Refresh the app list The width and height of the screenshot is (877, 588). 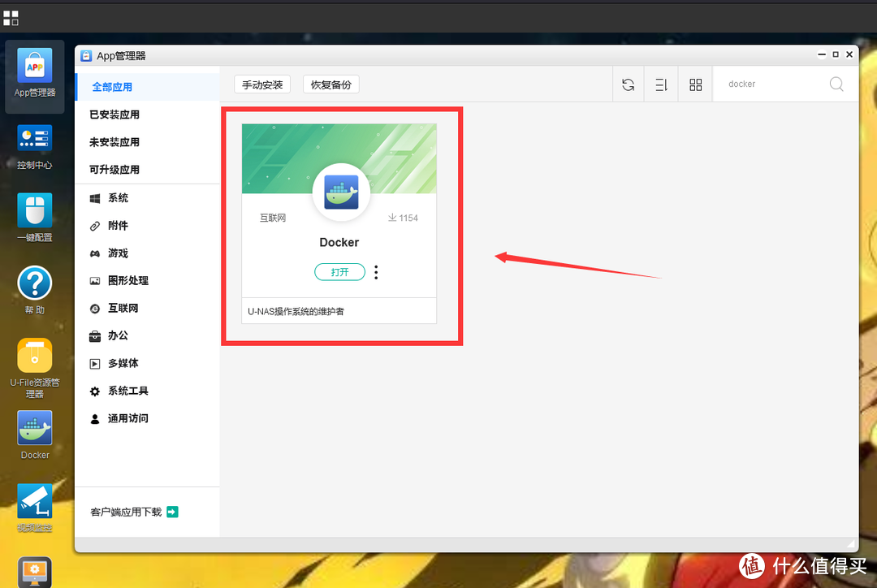628,84
